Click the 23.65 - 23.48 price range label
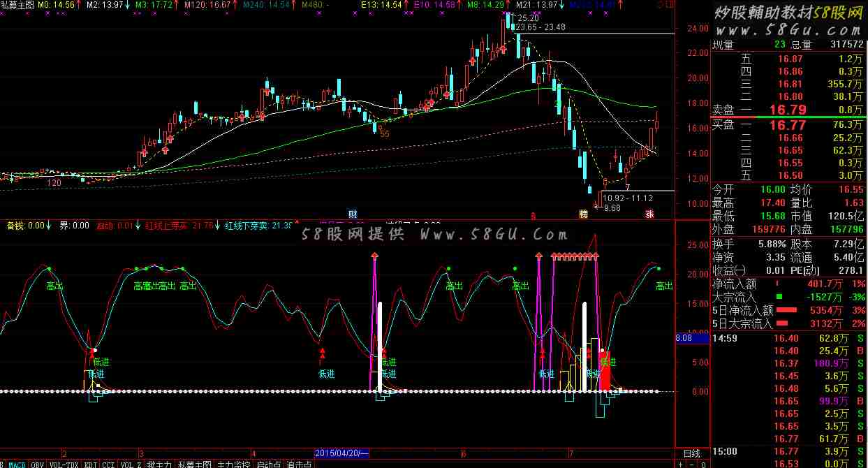This screenshot has height=468, width=868. point(540,27)
